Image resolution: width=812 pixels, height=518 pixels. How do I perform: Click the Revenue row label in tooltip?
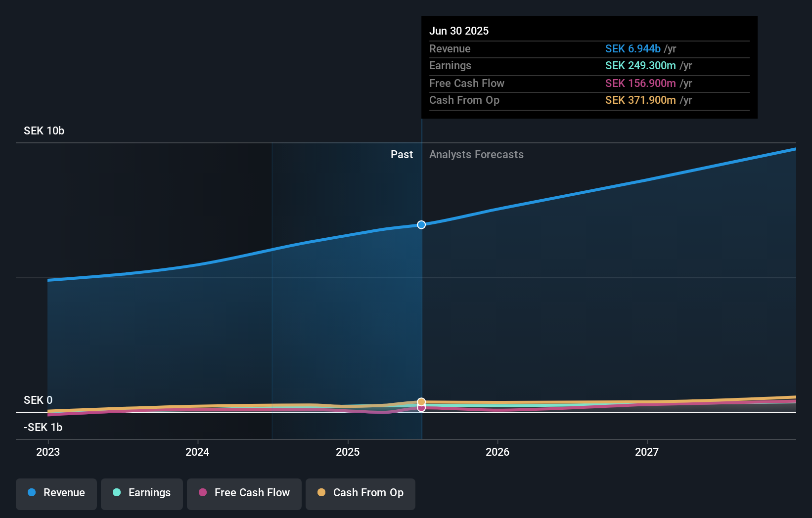point(450,48)
